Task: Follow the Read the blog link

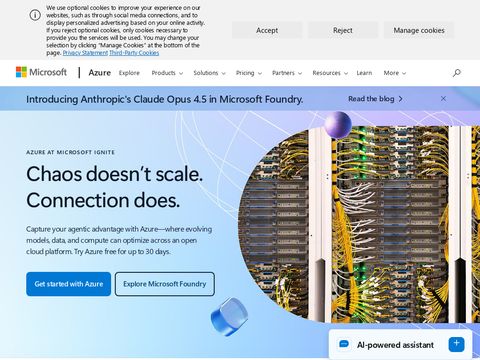Action: point(375,99)
